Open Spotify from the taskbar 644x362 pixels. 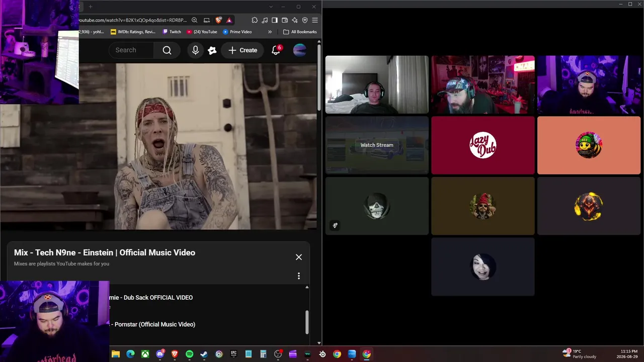(x=189, y=354)
